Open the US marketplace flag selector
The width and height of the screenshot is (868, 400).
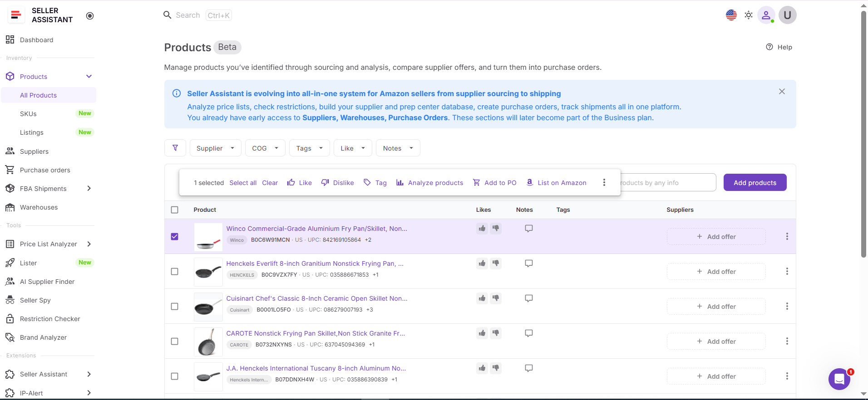[x=731, y=15]
